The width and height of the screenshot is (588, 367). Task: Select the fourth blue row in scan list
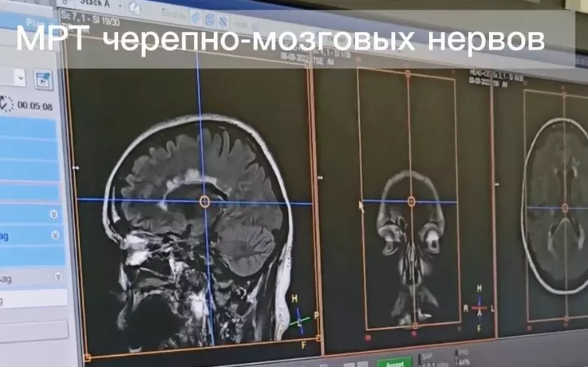coord(30,193)
